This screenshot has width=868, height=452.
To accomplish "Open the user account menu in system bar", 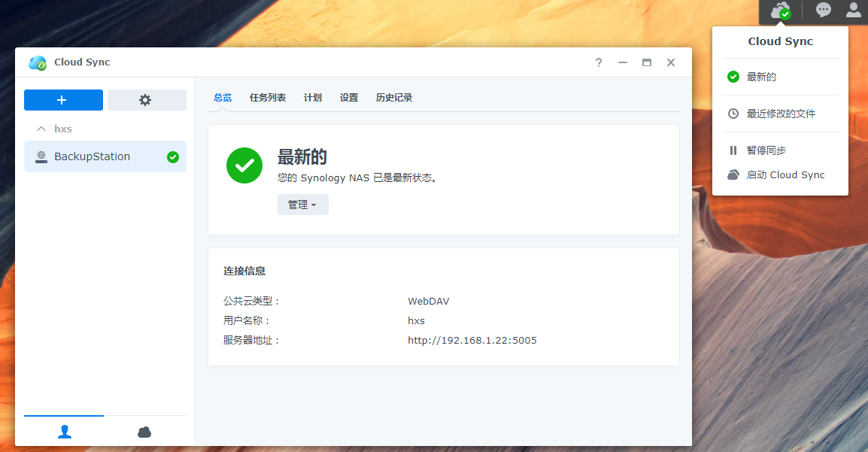I will pyautogui.click(x=853, y=10).
